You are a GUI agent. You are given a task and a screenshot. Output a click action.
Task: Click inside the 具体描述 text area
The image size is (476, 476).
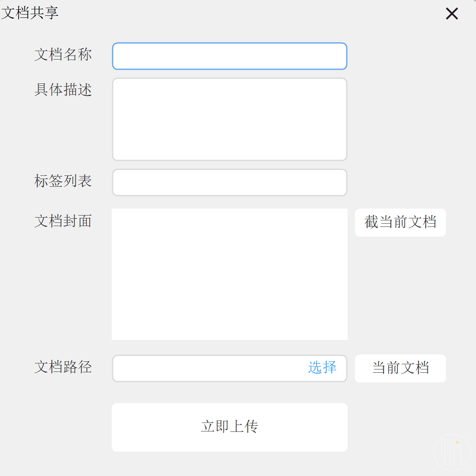pos(230,119)
